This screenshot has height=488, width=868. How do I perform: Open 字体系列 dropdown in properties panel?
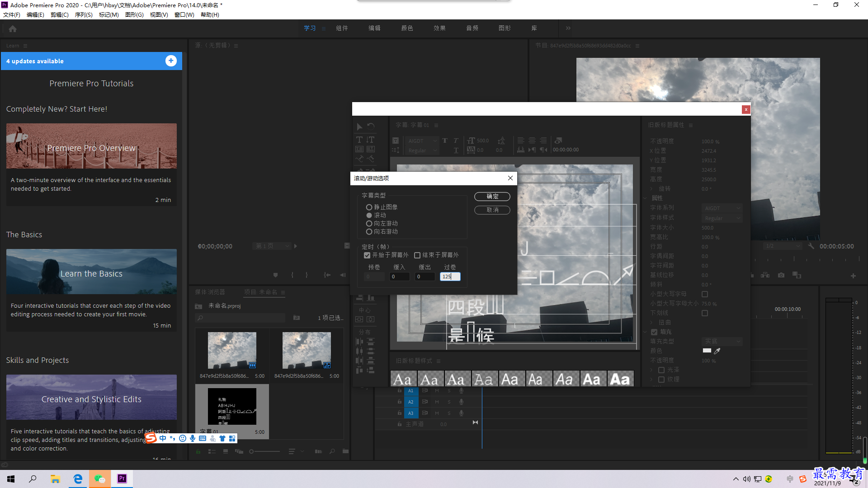click(x=722, y=208)
